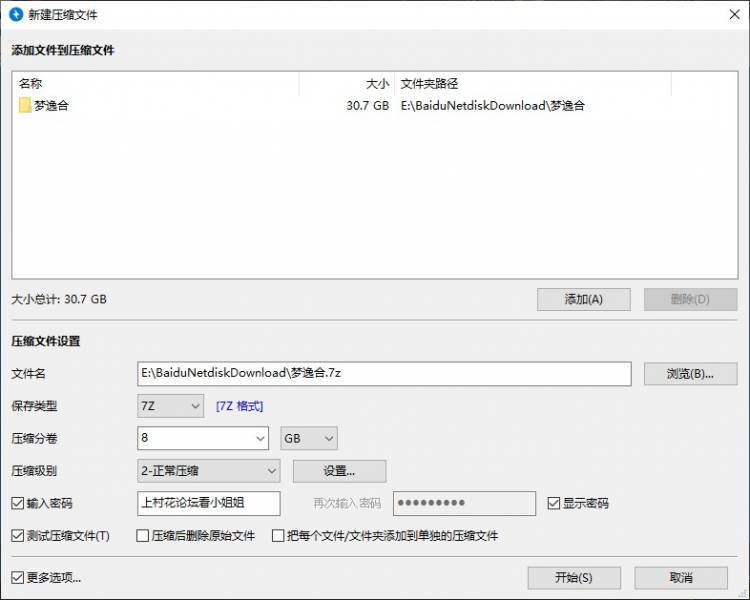Screen dimensions: 750x600
Task: Select the 梦逸合 folder icon in list
Action: (x=25, y=105)
